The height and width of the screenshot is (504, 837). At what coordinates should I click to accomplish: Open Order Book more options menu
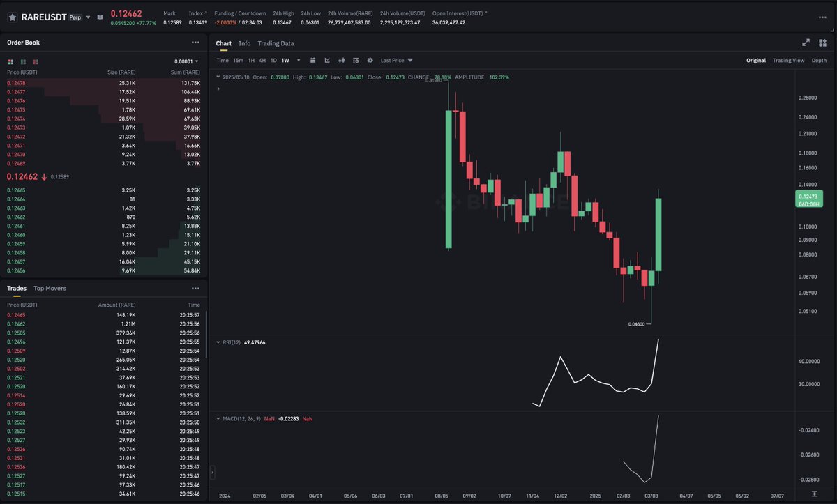point(195,43)
